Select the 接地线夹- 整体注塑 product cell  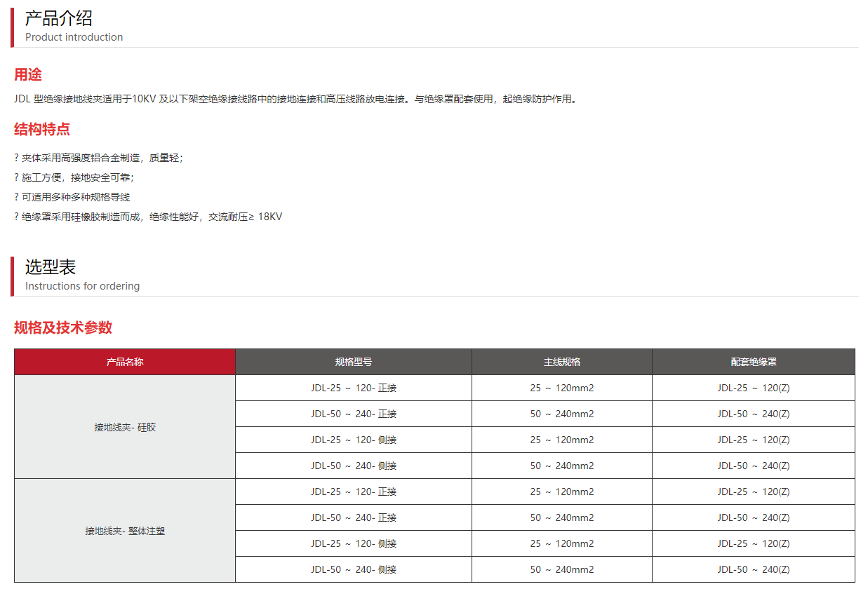coord(125,531)
